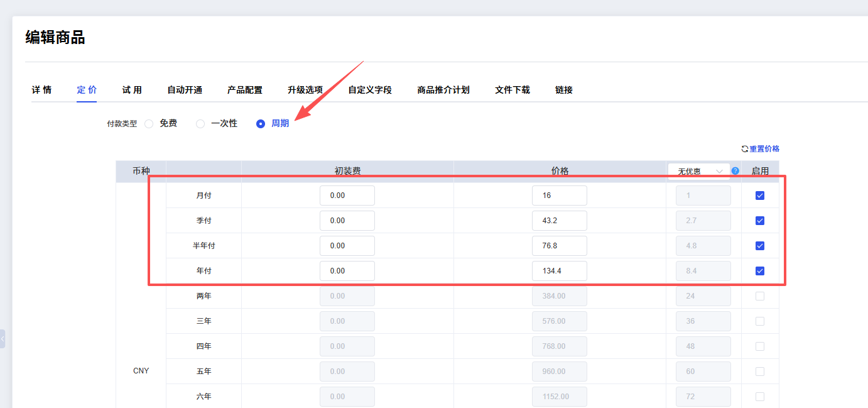Click the 半年付 price field showing 76.8
Viewport: 868px width, 408px height.
coord(560,246)
